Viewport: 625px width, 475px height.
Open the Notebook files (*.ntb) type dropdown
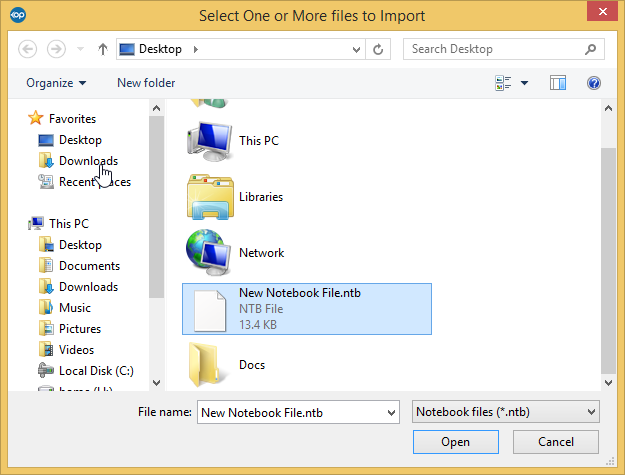pyautogui.click(x=505, y=412)
